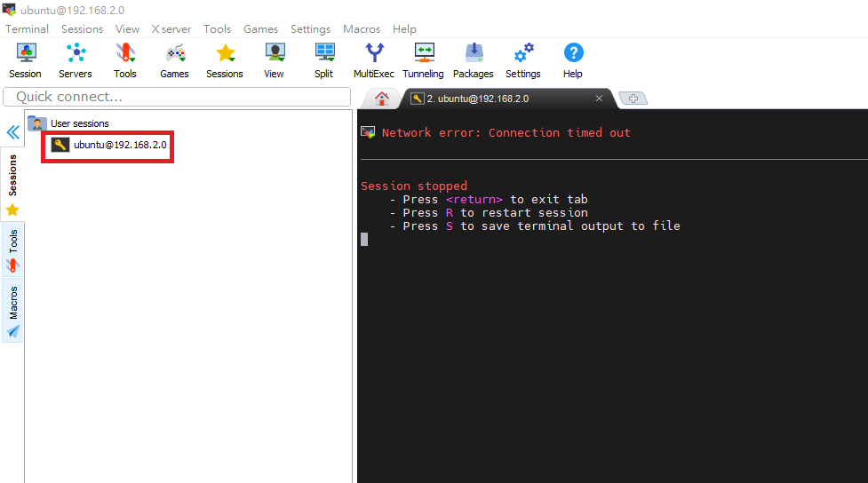Select the ubuntu@192.168.2.0 saved session
868x483 pixels.
point(119,145)
